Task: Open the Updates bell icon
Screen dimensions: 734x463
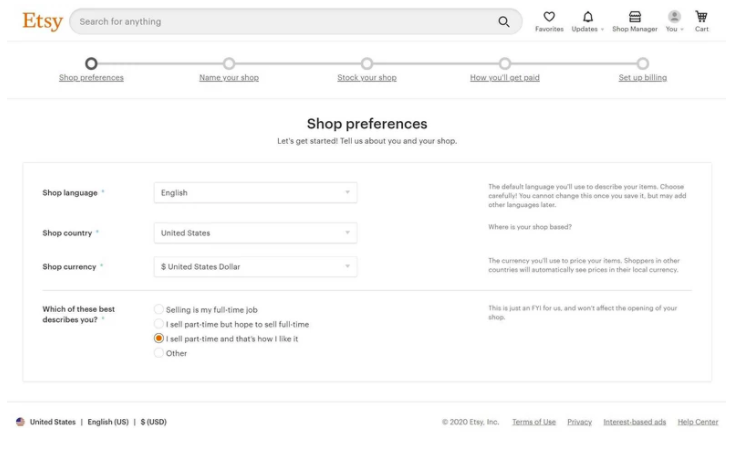Action: [588, 17]
